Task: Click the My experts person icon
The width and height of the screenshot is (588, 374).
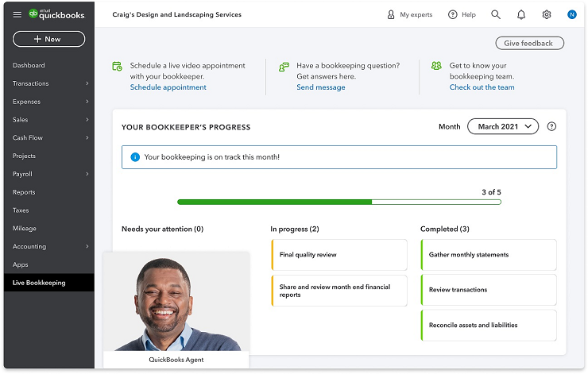Action: pos(390,14)
